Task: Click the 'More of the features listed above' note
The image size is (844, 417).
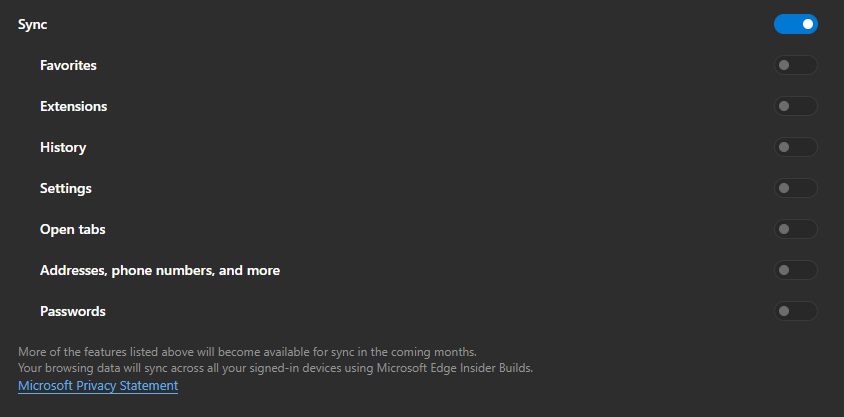Action: point(247,351)
